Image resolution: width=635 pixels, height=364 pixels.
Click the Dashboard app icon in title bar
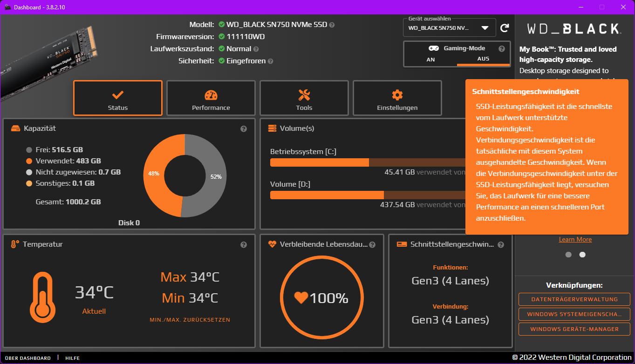[x=7, y=7]
